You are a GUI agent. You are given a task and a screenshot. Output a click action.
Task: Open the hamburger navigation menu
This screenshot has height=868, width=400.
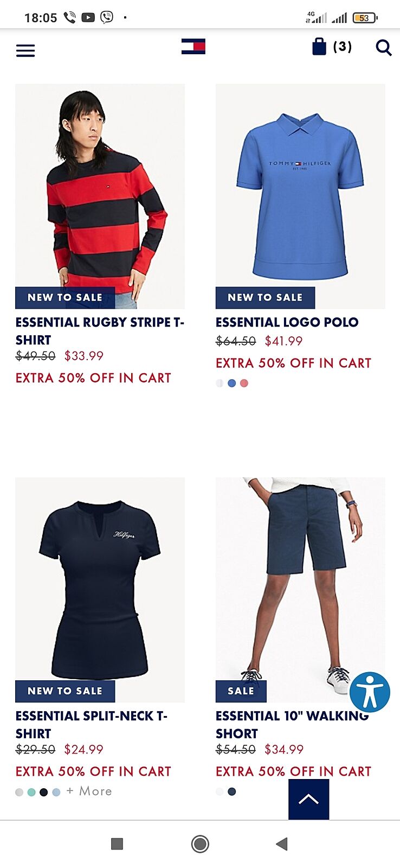click(25, 50)
